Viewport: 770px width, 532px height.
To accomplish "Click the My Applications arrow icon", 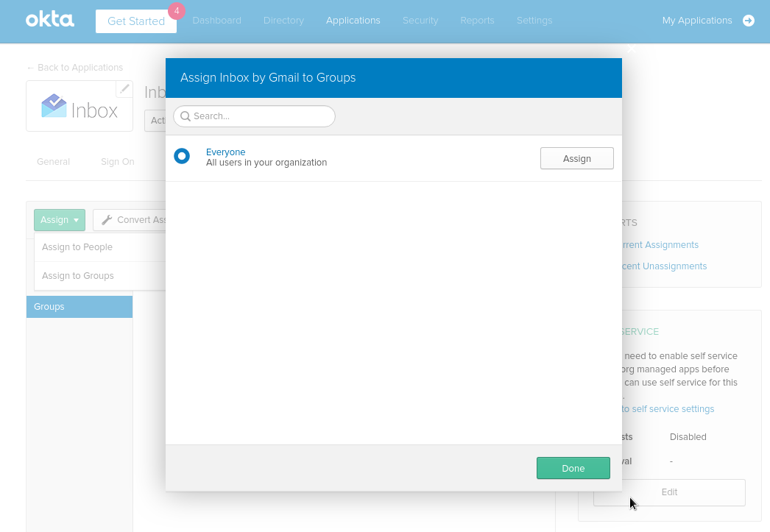I will 749,21.
